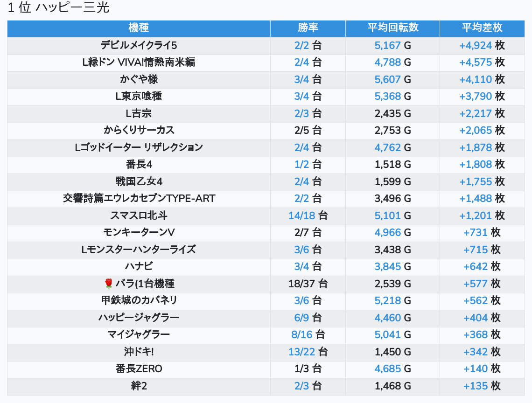Click average spins 5,041 G
The height and width of the screenshot is (403, 532).
coord(392,335)
